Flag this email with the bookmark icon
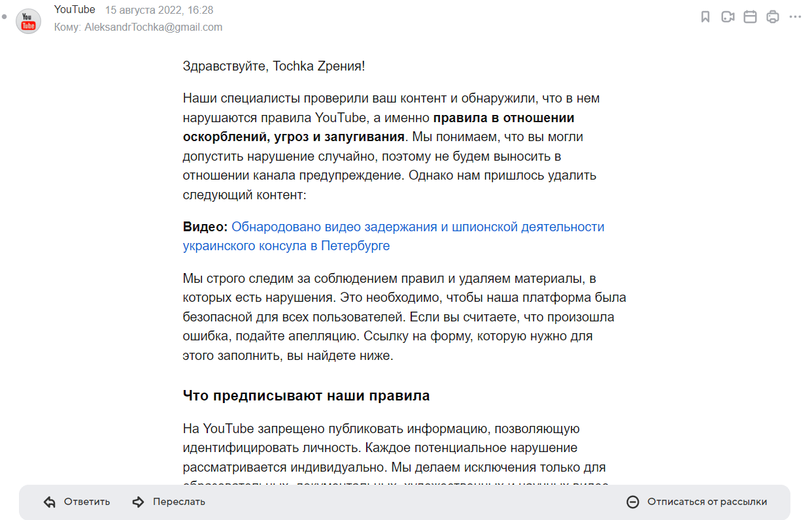This screenshot has height=520, width=812. 705,17
